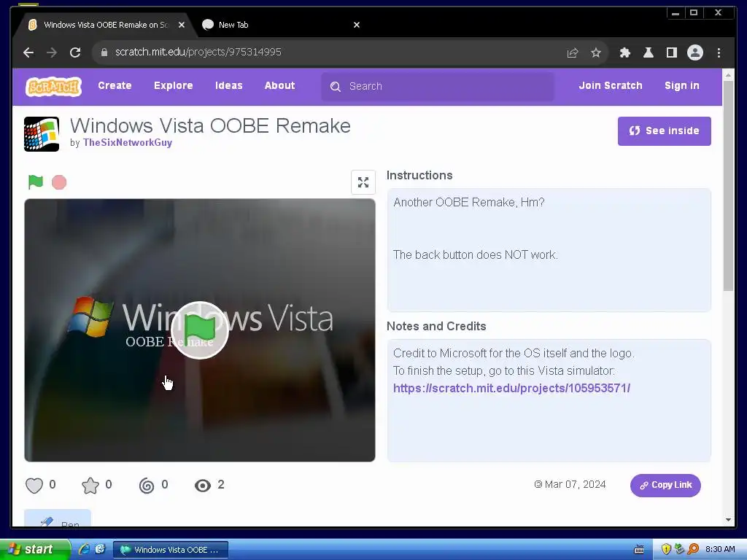Open the Scratch logo home link
The width and height of the screenshot is (747, 560).
pyautogui.click(x=53, y=86)
